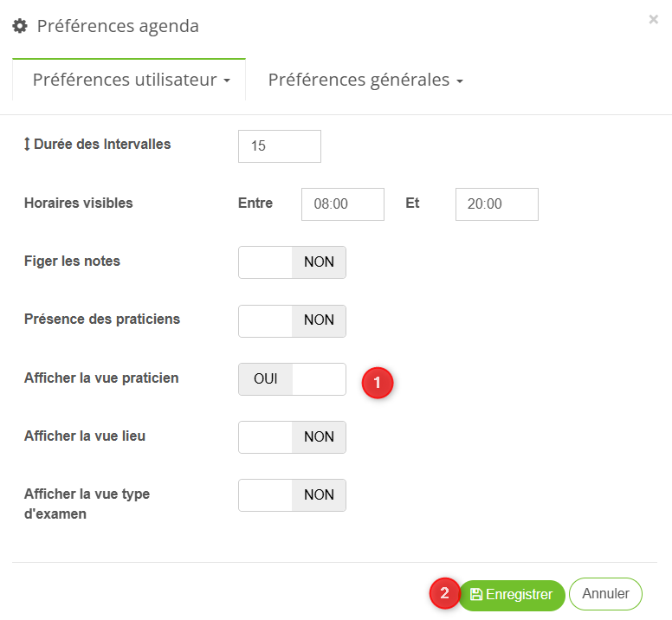The image size is (672, 620).
Task: Click the start time field showing 08:00
Action: (x=342, y=204)
